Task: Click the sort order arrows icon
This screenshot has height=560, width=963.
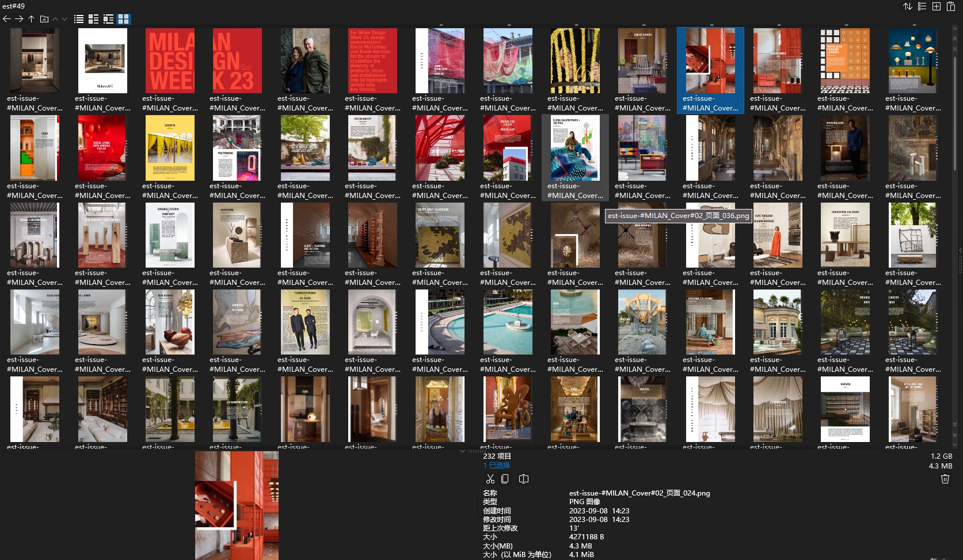Action: (907, 6)
